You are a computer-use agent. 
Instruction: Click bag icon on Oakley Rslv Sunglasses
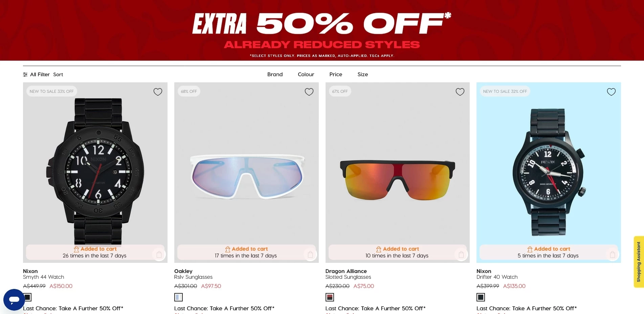(x=310, y=254)
